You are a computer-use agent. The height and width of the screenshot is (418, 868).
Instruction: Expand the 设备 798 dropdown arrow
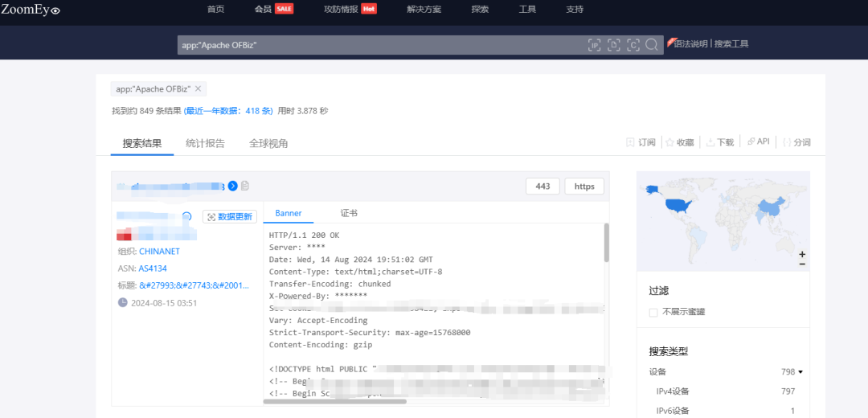(800, 372)
